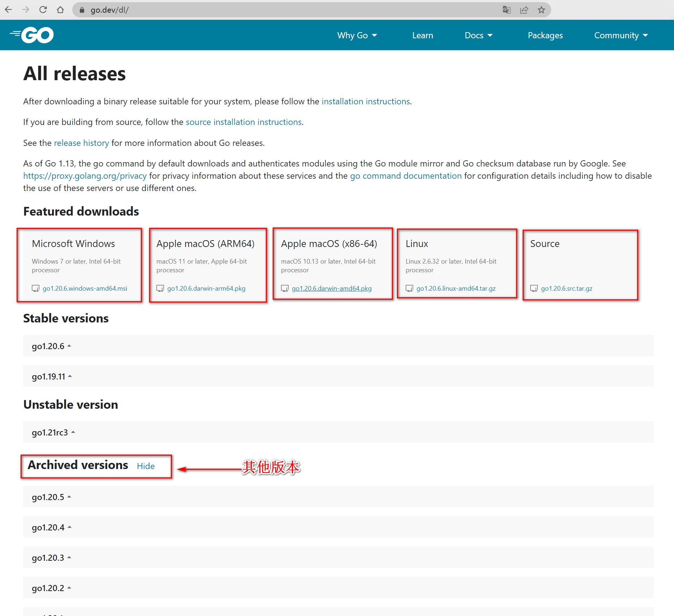Expand the go1.20.6 stable version row
This screenshot has height=616, width=674.
pyautogui.click(x=338, y=346)
